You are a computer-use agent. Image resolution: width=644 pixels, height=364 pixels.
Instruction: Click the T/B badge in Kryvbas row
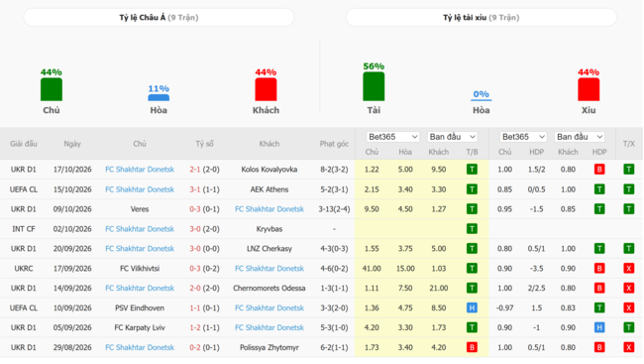(472, 229)
